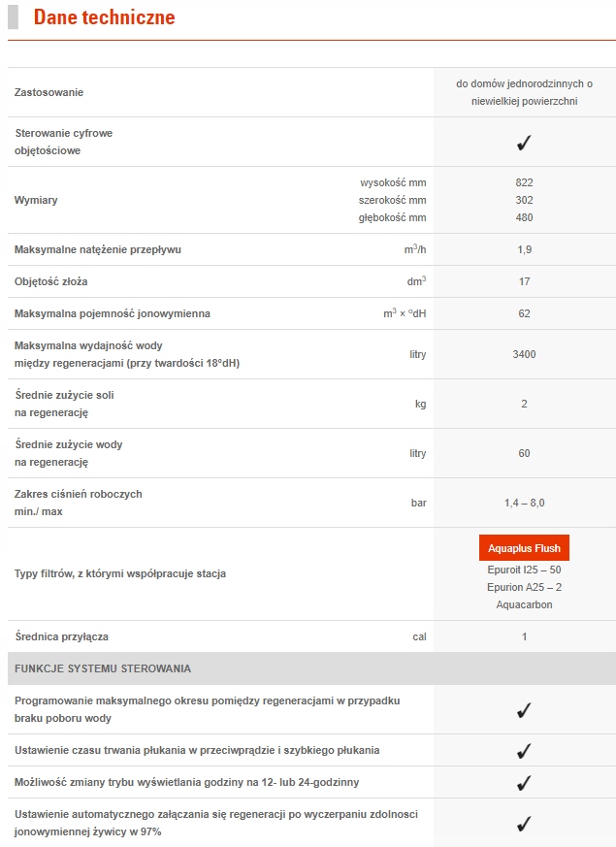Select the Objętość złoża value 17
The height and width of the screenshot is (847, 616).
tap(524, 281)
